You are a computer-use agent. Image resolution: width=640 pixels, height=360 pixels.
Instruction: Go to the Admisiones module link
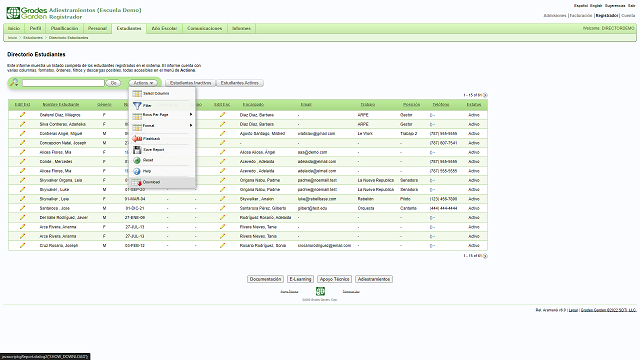(555, 16)
